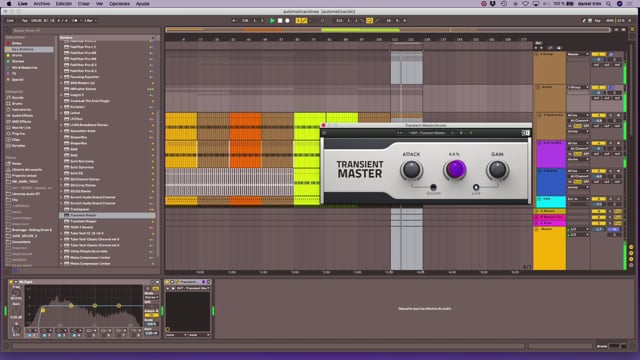Select Max for Live category

click(x=21, y=128)
